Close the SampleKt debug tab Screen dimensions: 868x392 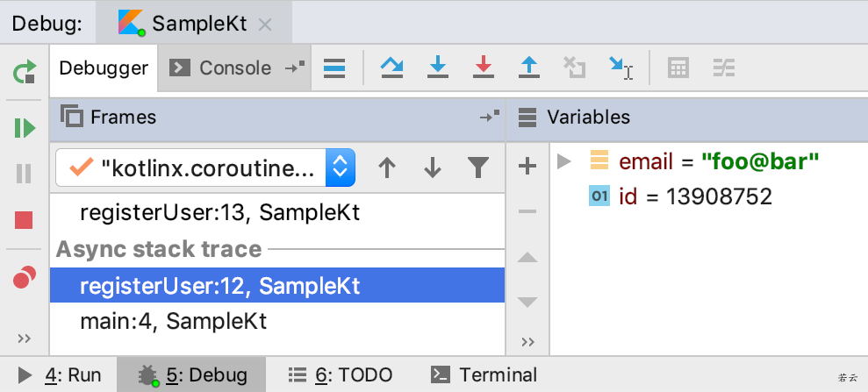click(x=265, y=24)
